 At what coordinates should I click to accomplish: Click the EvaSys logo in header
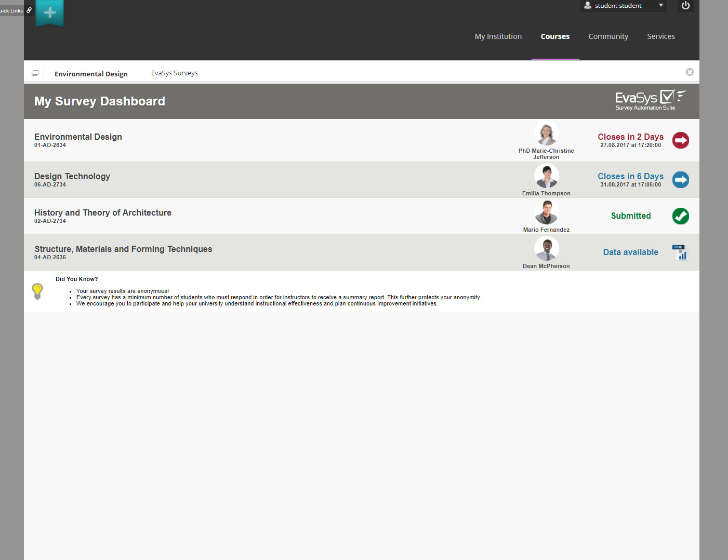click(650, 100)
